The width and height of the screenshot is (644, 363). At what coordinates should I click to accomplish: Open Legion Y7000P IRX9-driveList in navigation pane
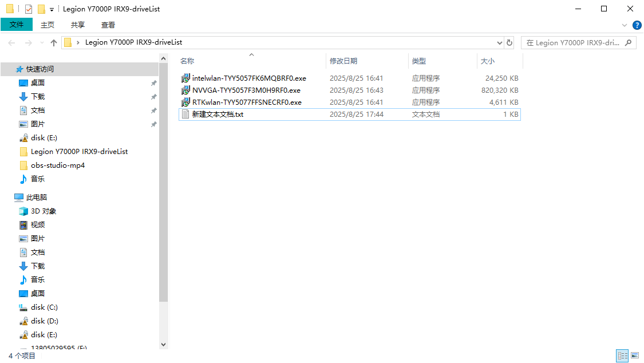coord(79,152)
